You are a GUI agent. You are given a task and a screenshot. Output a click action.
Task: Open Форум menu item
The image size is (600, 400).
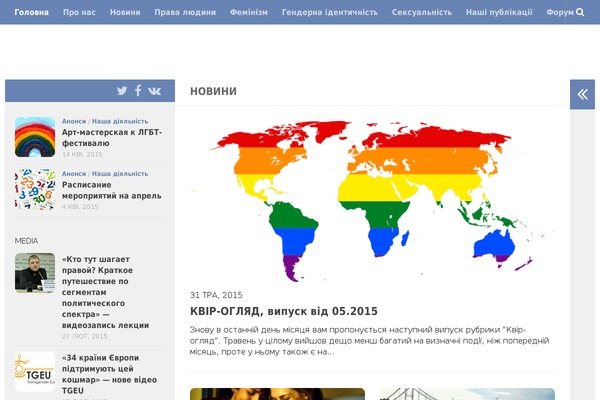(560, 12)
